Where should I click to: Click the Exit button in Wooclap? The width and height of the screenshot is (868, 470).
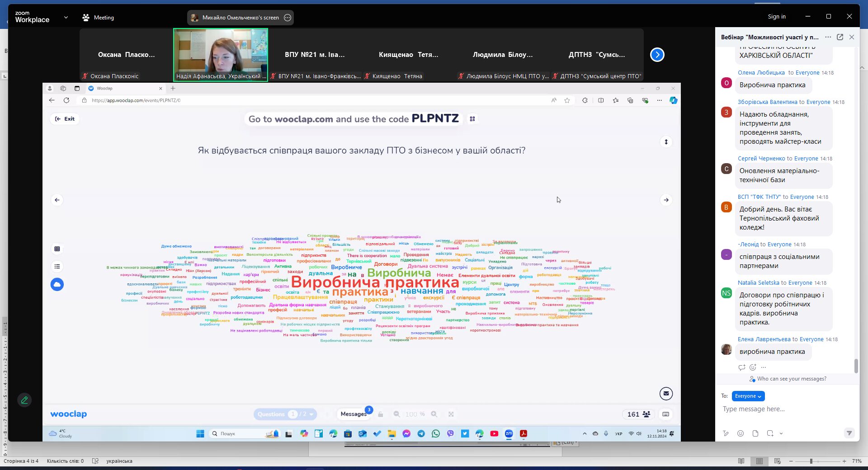point(65,119)
